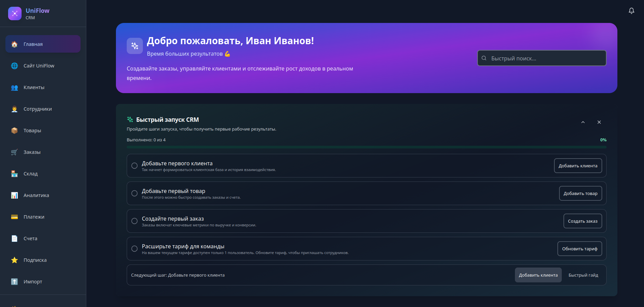
Task: Collapse the 'Быстрый запуск CRM' panel
Action: click(583, 122)
